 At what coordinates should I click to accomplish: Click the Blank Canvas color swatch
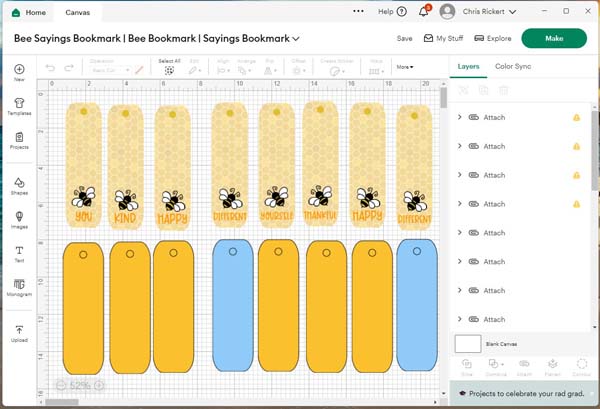click(468, 344)
